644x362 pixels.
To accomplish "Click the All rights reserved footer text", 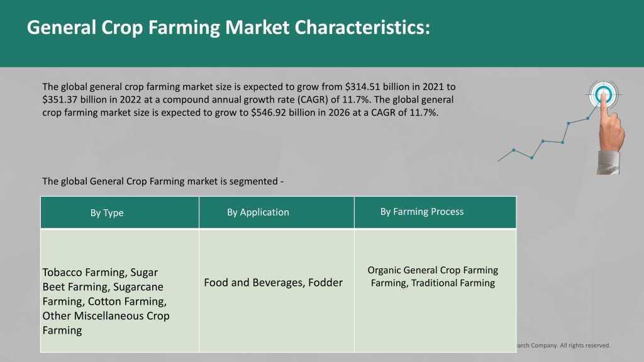I will click(x=563, y=346).
